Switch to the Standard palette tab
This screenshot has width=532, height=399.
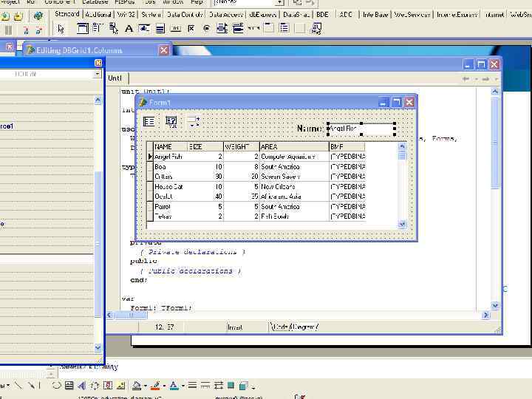coord(67,14)
